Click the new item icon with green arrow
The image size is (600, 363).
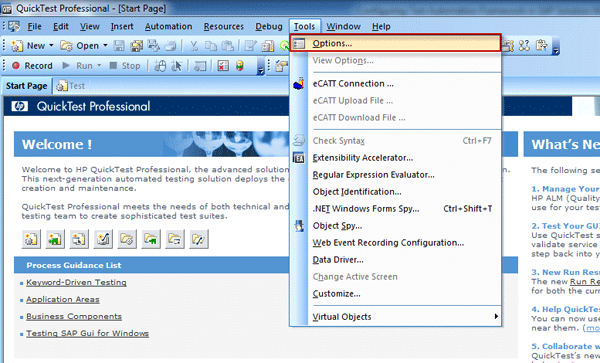tap(55, 239)
